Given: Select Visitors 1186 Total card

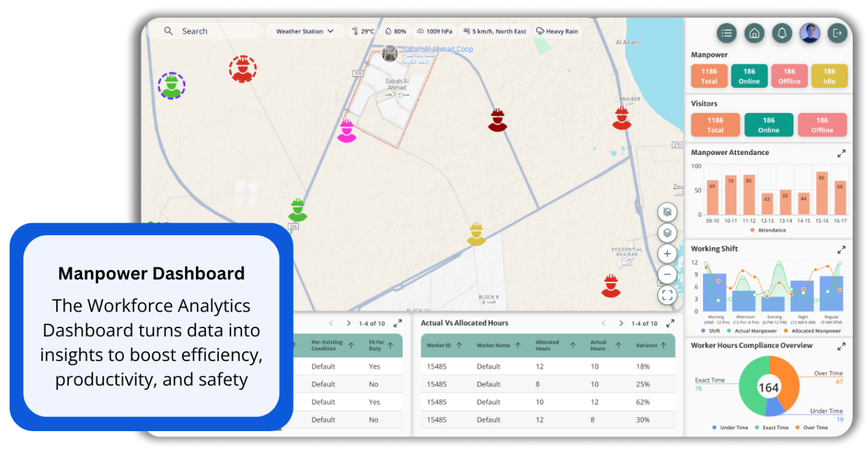Looking at the screenshot, I should [x=715, y=125].
